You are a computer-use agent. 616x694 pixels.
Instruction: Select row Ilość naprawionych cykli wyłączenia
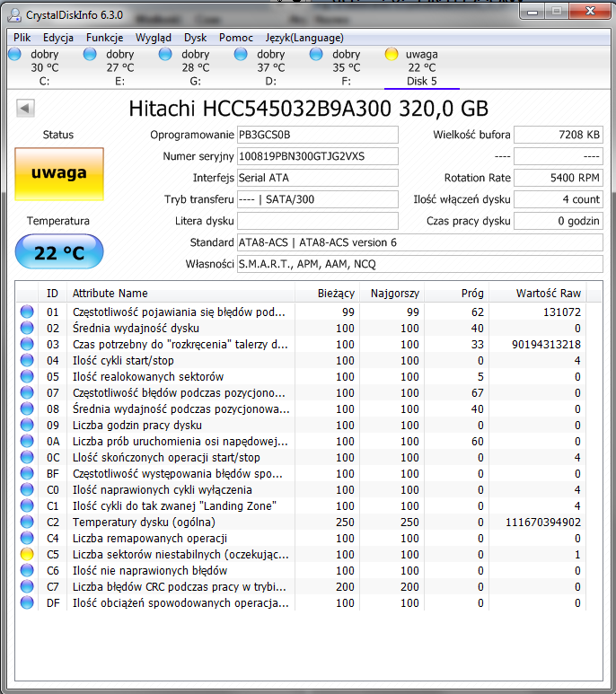click(301, 489)
